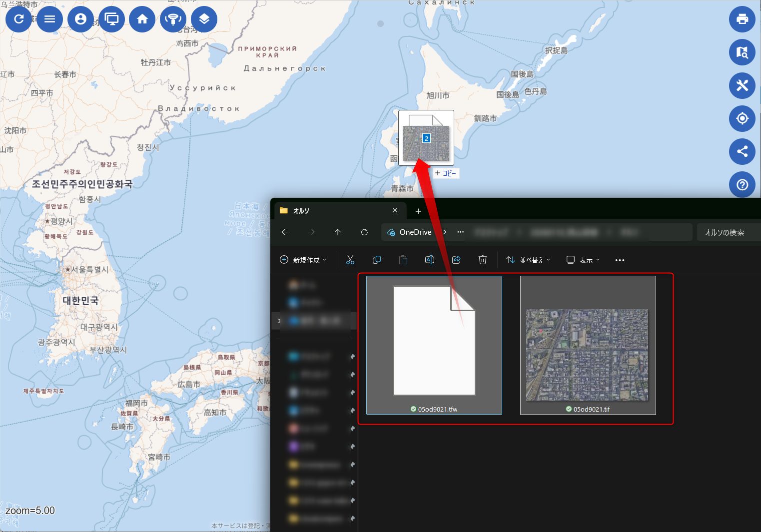
Task: Open the tools wrench icon
Action: 742,85
